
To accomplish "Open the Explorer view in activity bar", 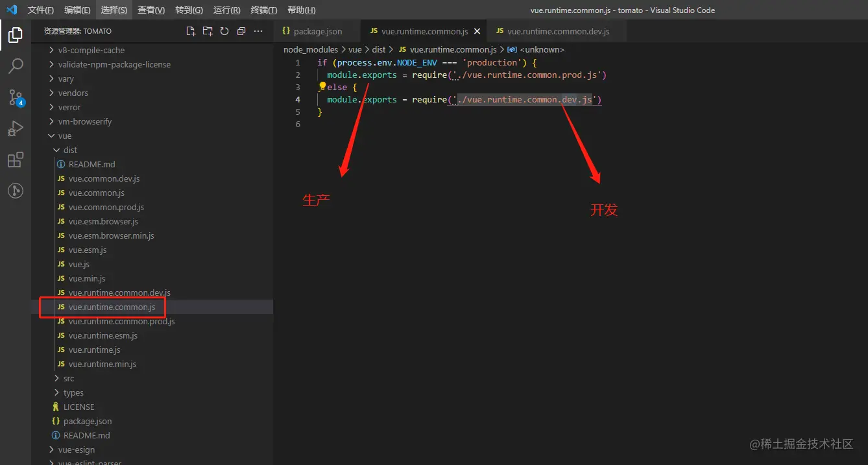I will pos(16,35).
